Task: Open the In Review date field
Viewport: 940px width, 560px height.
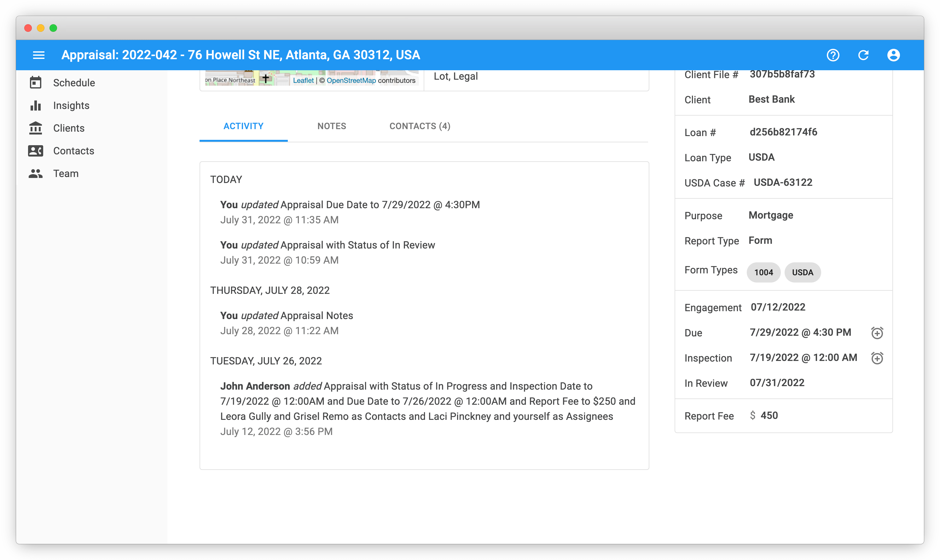Action: point(777,383)
